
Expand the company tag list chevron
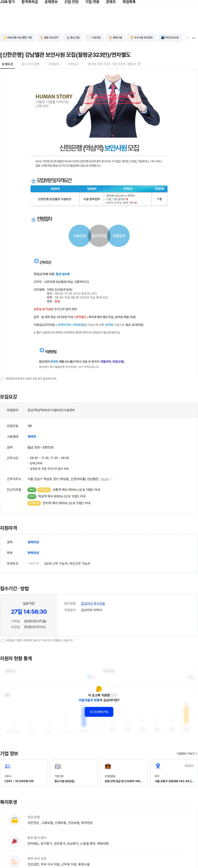pos(194,38)
